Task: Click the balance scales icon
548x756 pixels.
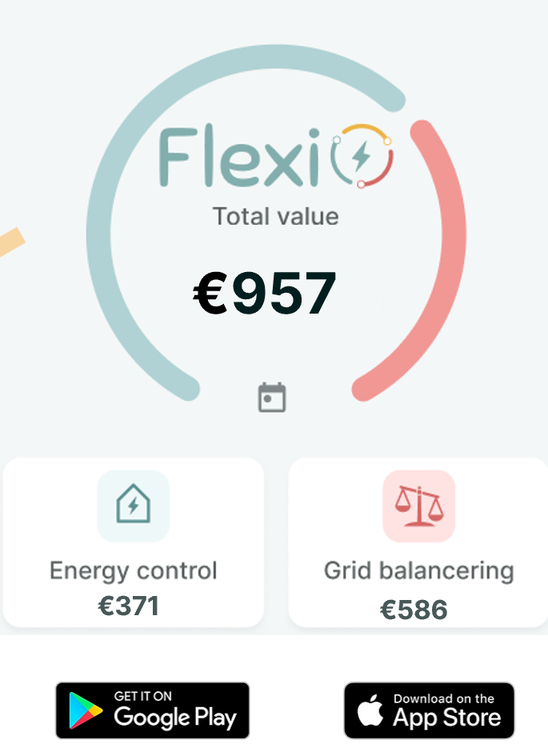Action: click(x=419, y=506)
